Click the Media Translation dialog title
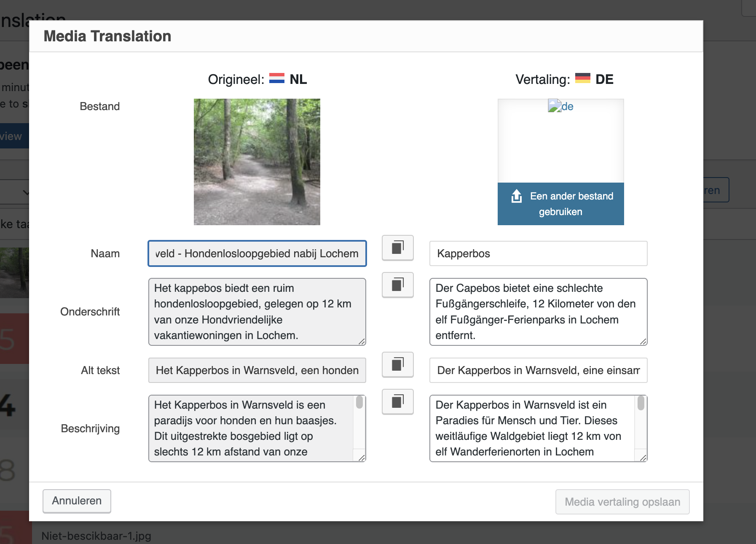 pyautogui.click(x=107, y=36)
